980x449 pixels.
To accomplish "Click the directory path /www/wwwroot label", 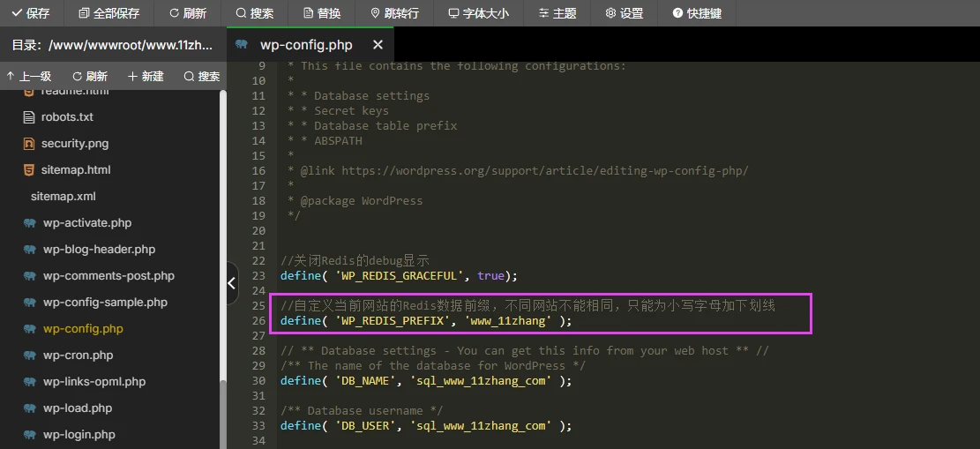I will pyautogui.click(x=113, y=45).
